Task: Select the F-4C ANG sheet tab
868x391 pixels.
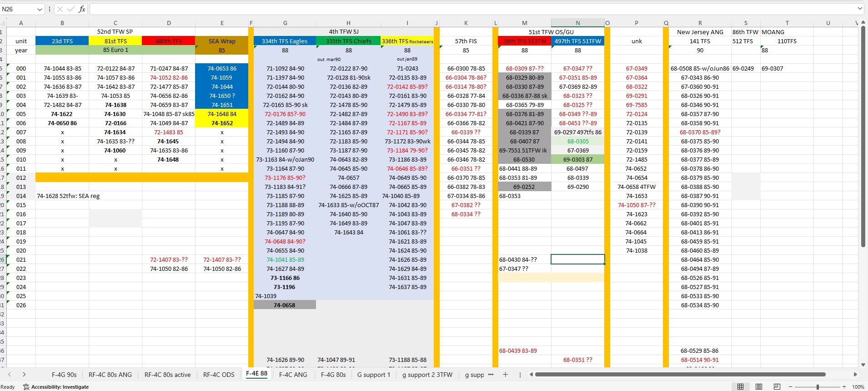Action: click(293, 375)
